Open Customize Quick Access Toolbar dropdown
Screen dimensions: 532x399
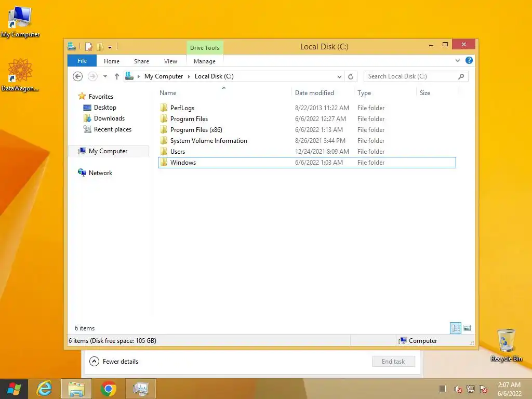click(110, 47)
